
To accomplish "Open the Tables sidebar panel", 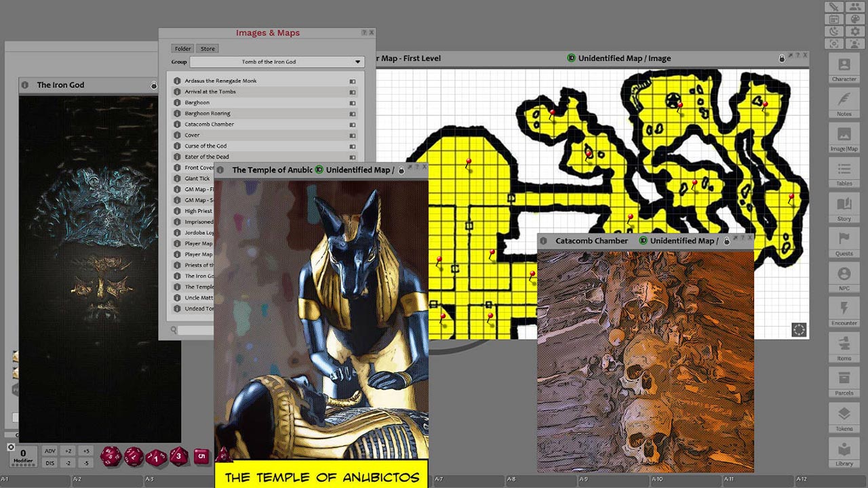I will point(844,173).
